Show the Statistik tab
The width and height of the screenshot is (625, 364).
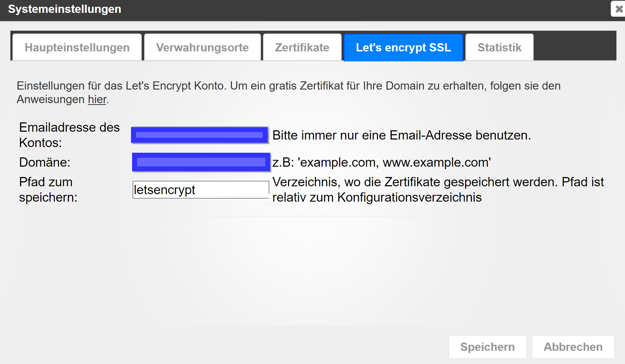pyautogui.click(x=499, y=47)
